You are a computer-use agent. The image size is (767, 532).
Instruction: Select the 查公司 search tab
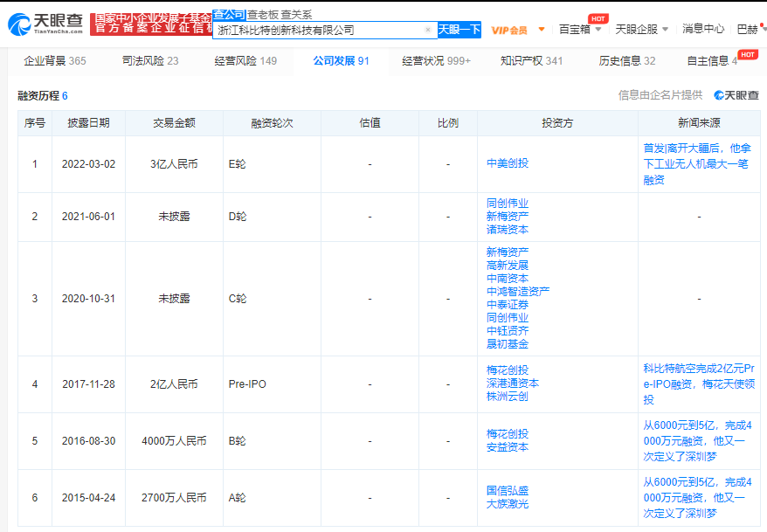229,15
